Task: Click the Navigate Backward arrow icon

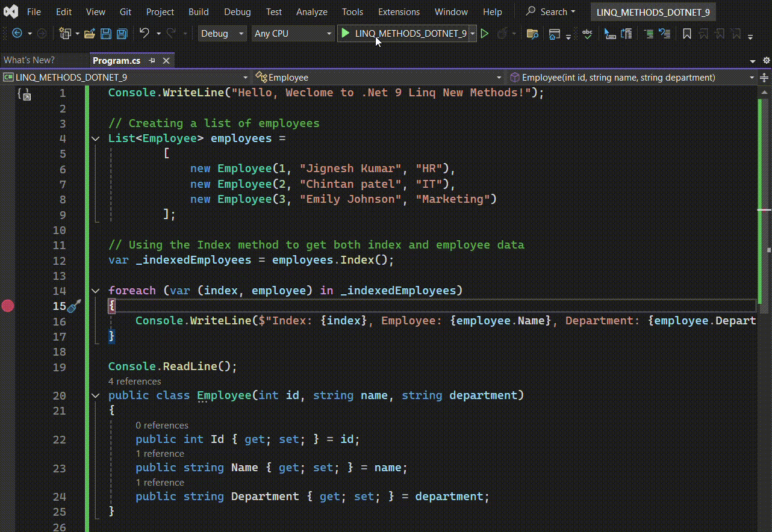Action: pos(17,34)
